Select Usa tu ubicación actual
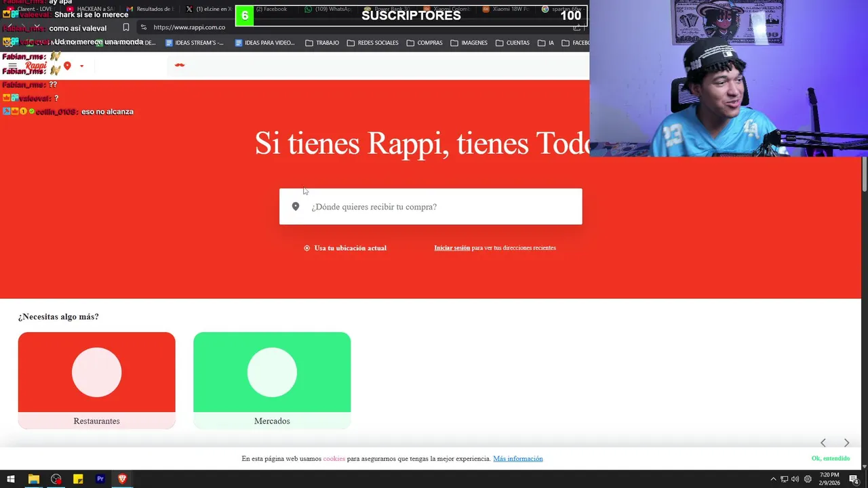868x488 pixels. coord(345,248)
